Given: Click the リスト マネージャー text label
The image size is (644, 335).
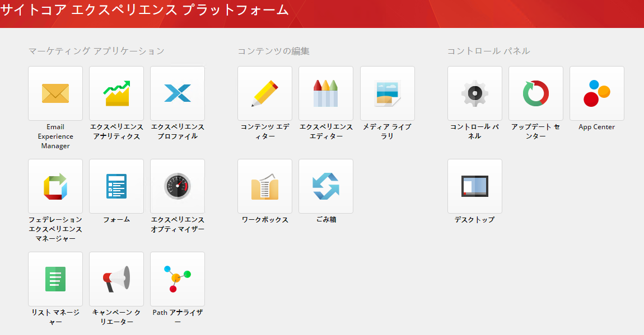Looking at the screenshot, I should click(x=55, y=317).
